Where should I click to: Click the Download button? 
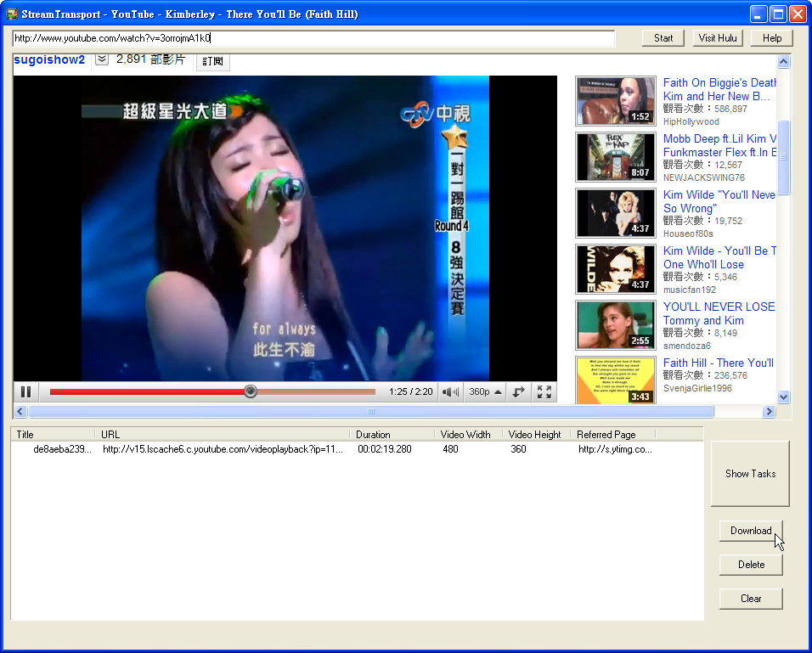pyautogui.click(x=751, y=531)
